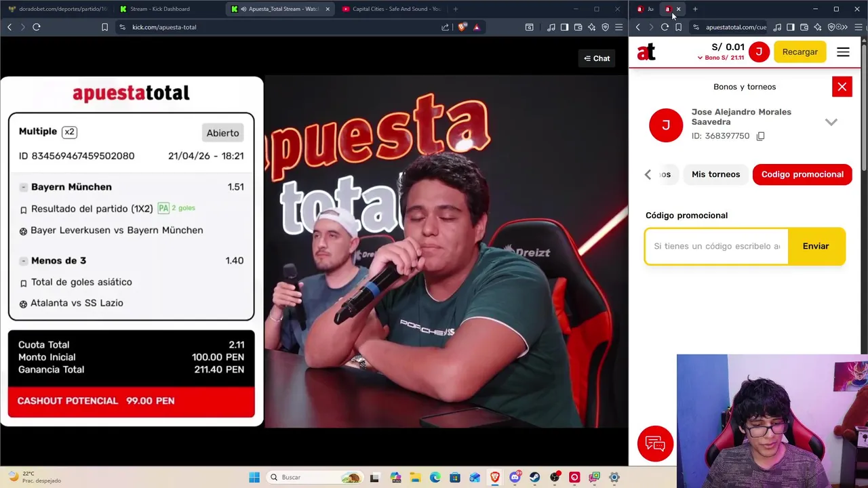Open Leo AI sparkle icon in apuestatotal browser
Image resolution: width=868 pixels, height=488 pixels.
click(818, 27)
